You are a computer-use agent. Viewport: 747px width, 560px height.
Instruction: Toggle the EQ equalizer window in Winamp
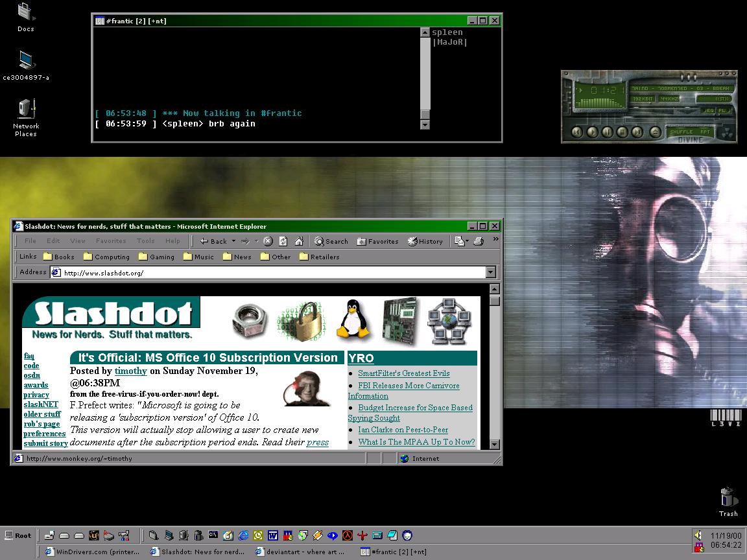708,110
